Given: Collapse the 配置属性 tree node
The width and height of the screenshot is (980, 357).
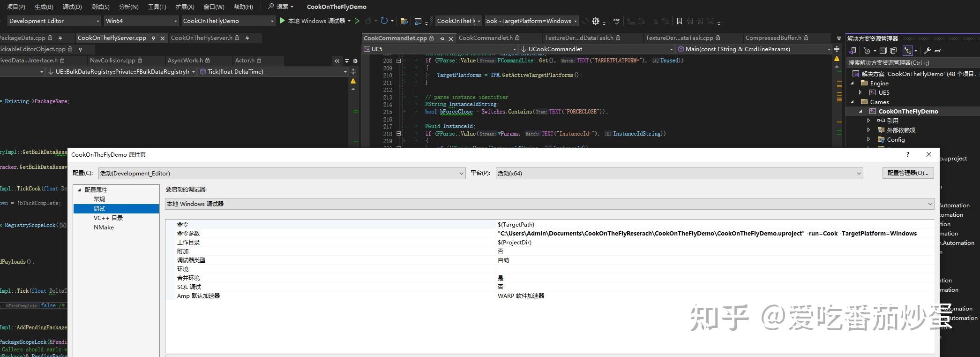Looking at the screenshot, I should [79, 190].
